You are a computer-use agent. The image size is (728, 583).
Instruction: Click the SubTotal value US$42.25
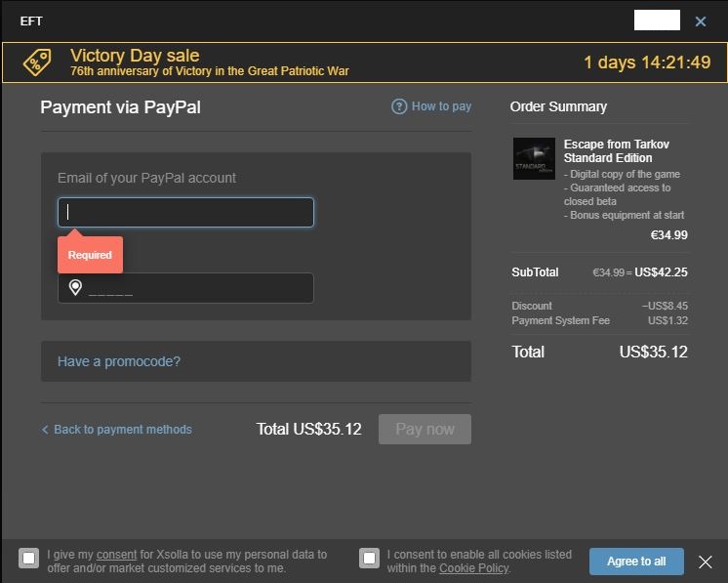pos(661,272)
